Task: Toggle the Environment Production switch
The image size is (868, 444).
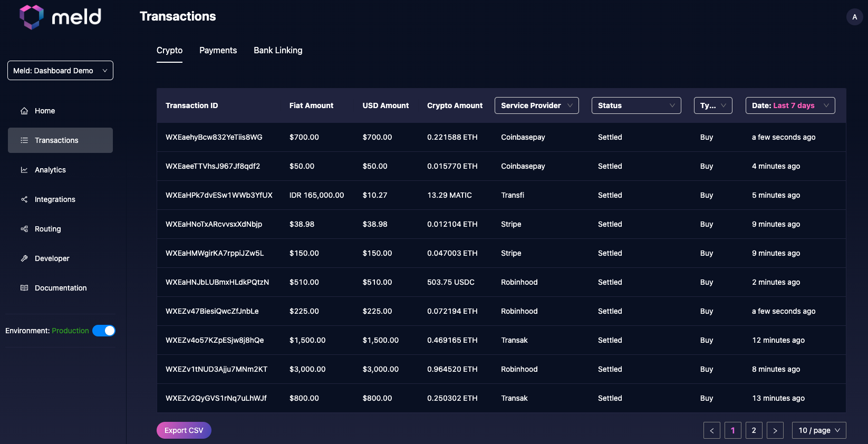Action: point(104,331)
